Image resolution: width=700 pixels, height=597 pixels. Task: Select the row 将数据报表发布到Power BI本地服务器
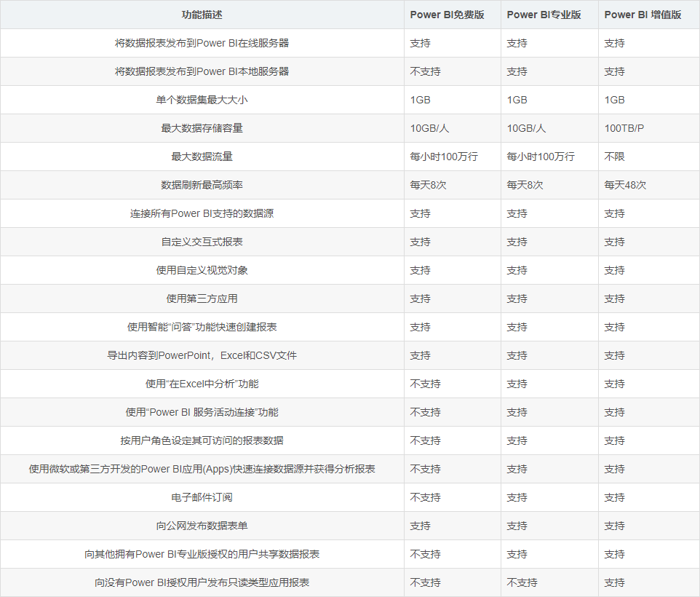pos(350,71)
